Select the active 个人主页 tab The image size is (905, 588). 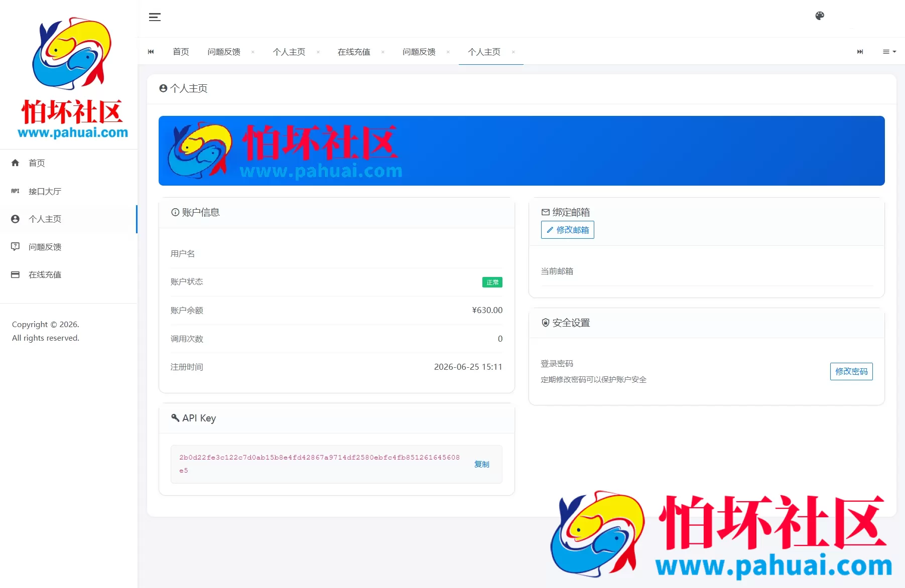(484, 52)
